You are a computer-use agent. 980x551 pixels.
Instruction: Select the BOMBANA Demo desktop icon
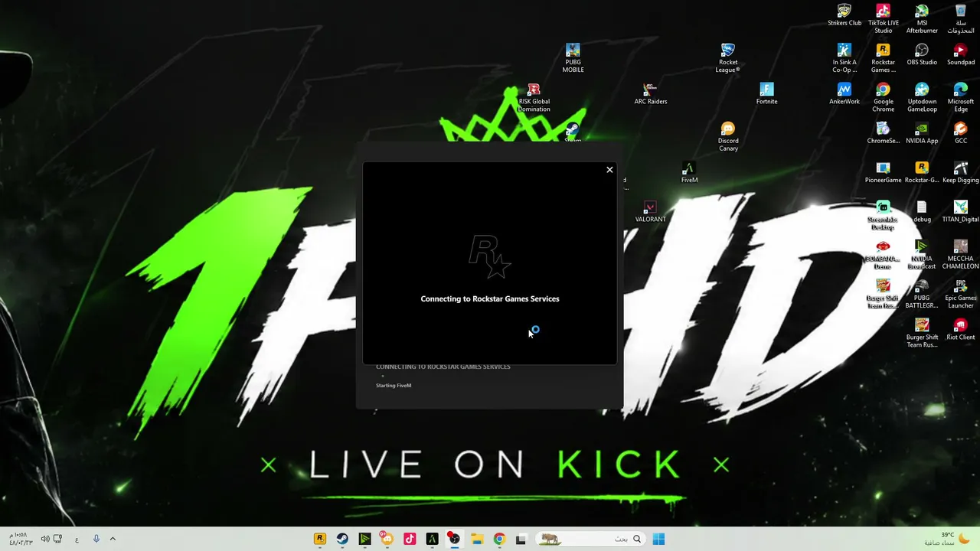pos(883,255)
